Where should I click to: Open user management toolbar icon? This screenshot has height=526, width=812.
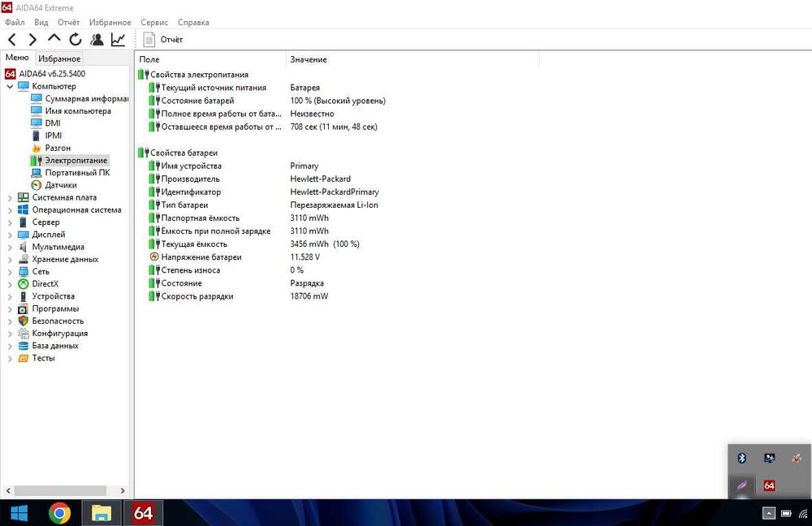tap(97, 39)
